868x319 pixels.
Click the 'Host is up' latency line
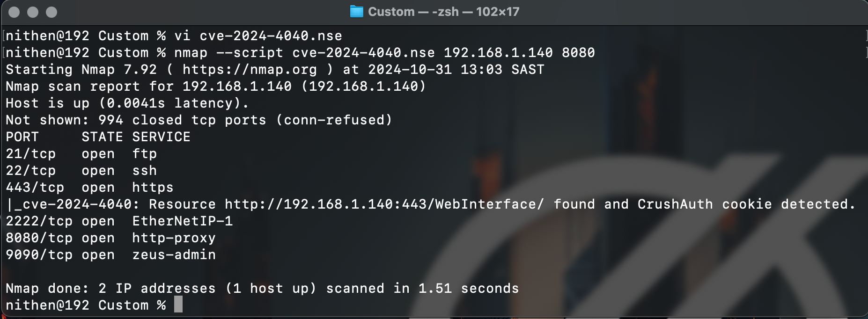pos(127,103)
